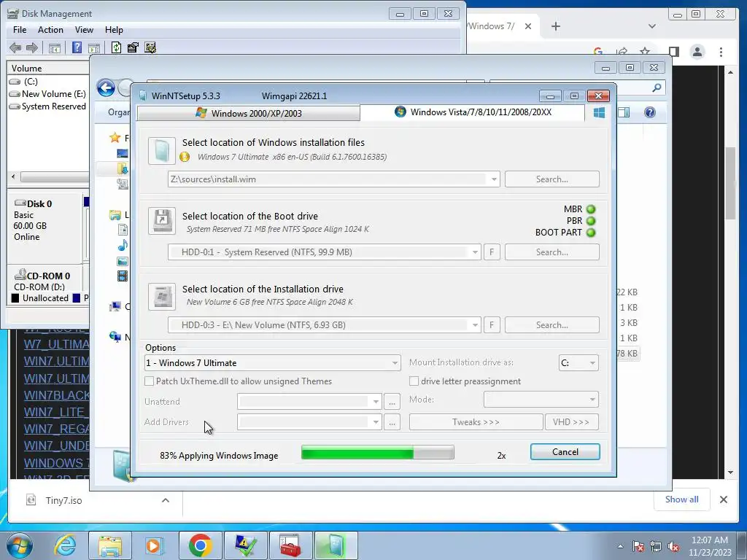
Task: Click the Explorer window back button
Action: 106,88
